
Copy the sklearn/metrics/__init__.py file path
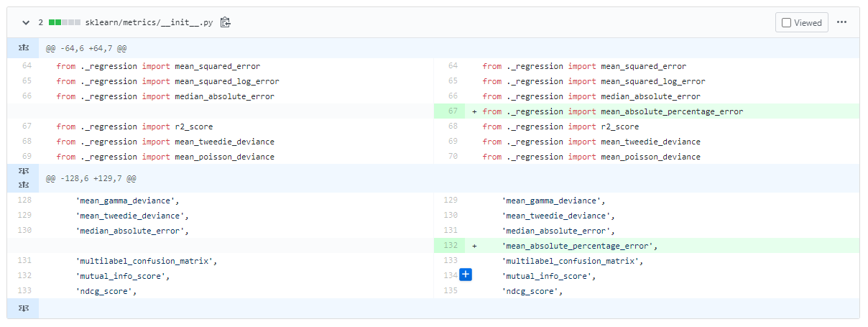226,22
